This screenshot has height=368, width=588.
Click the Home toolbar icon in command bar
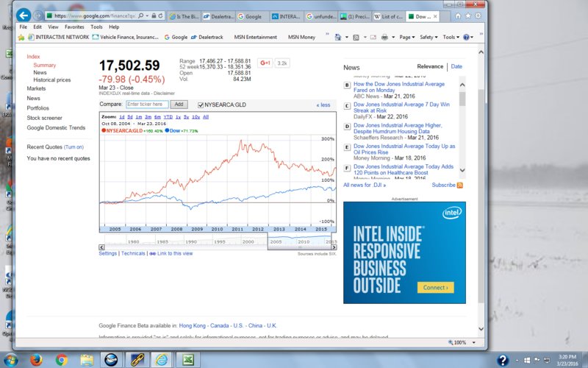tap(338, 38)
